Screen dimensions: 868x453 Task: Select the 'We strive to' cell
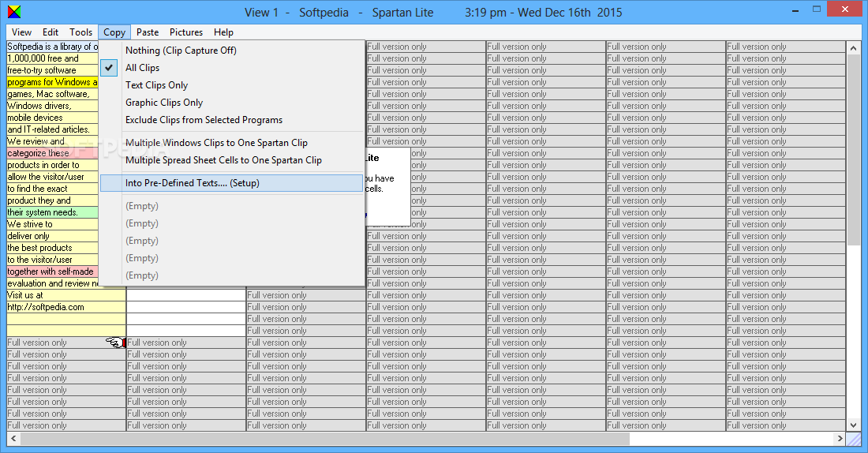[x=53, y=224]
